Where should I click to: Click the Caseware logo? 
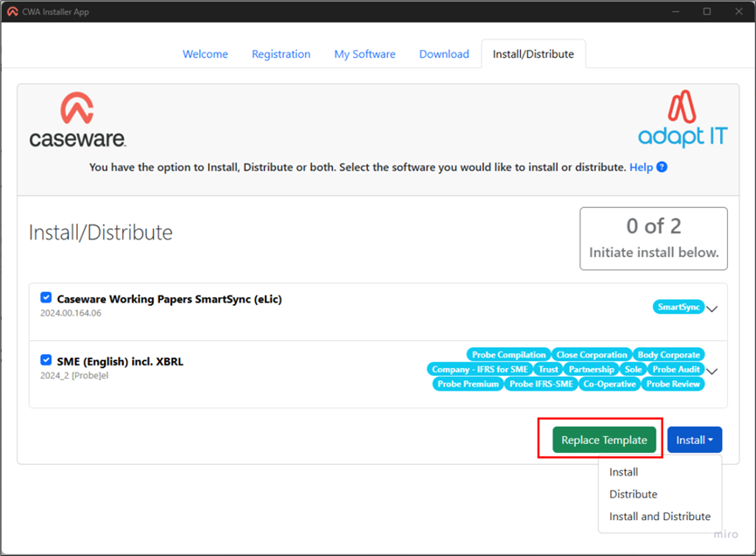77,121
